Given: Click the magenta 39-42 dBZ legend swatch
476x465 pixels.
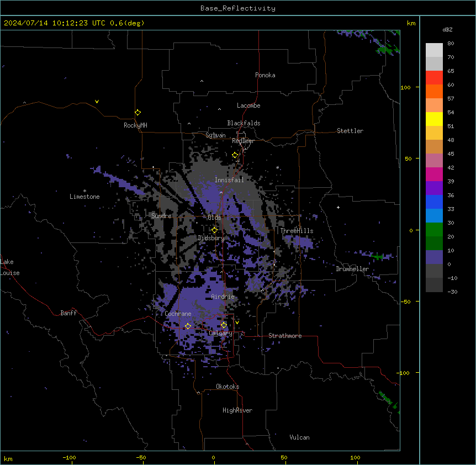Looking at the screenshot, I should (x=434, y=174).
